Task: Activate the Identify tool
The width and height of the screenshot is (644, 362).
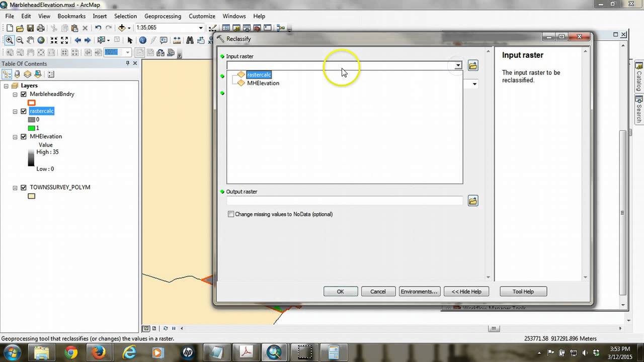Action: coord(142,40)
